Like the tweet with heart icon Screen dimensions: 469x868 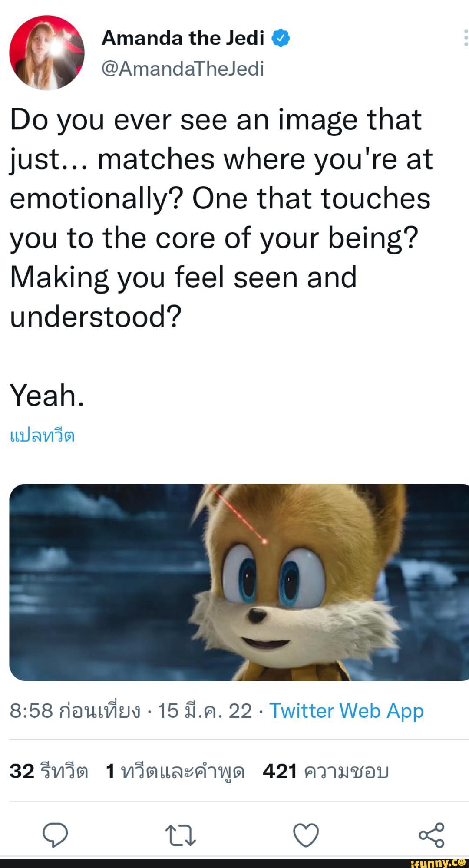[x=306, y=835]
